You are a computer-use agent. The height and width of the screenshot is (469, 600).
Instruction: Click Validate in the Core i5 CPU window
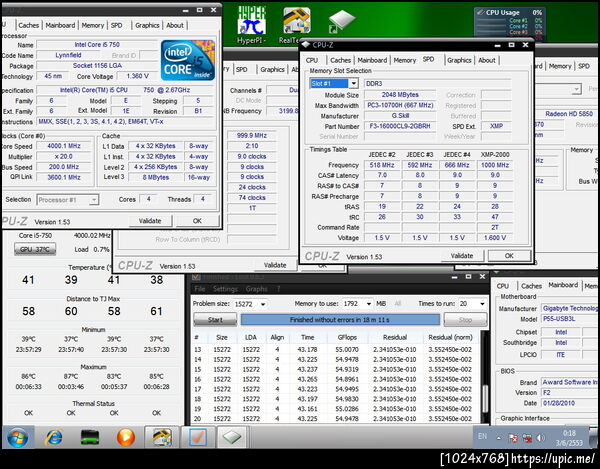(x=150, y=221)
